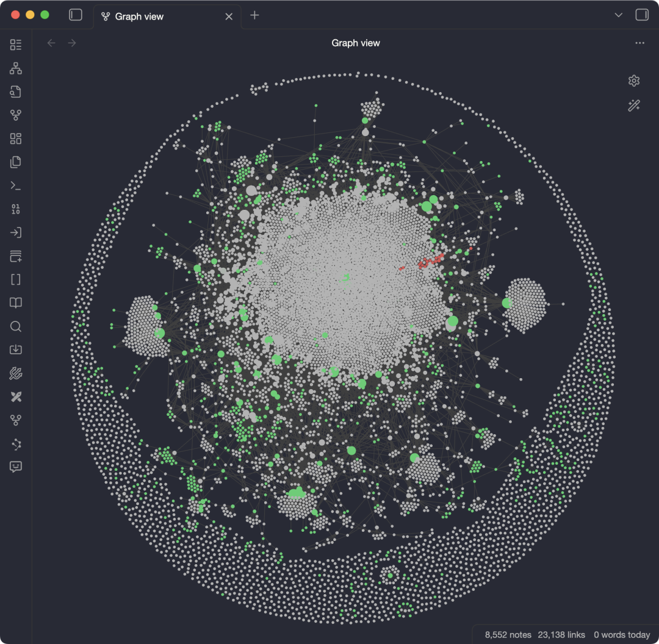Click the 0 words today status

[622, 635]
